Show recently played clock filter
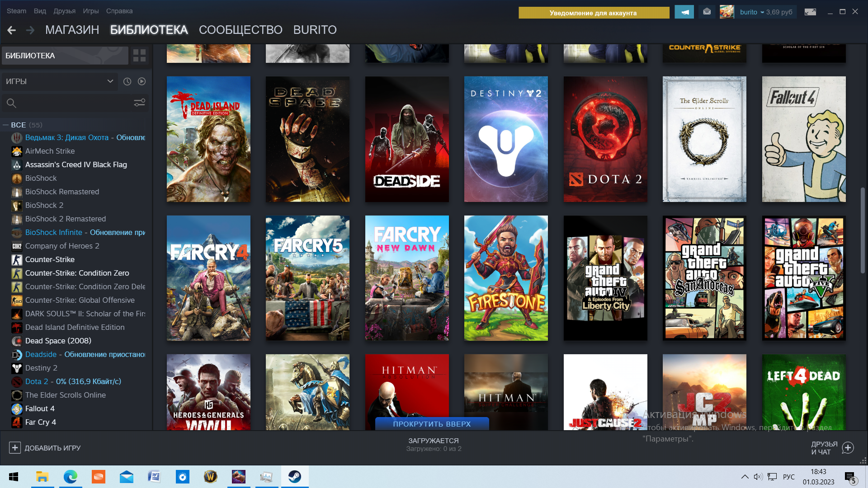This screenshot has width=868, height=488. (x=127, y=81)
